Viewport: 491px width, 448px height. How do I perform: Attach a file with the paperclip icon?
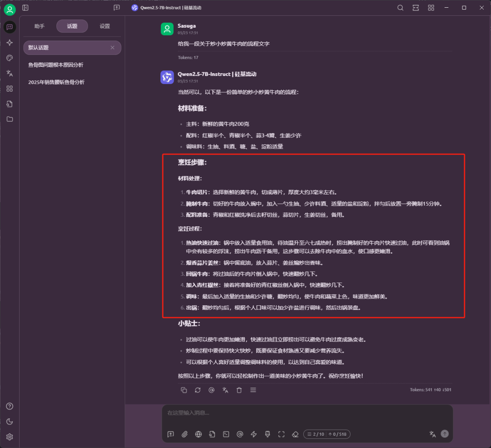[185, 434]
